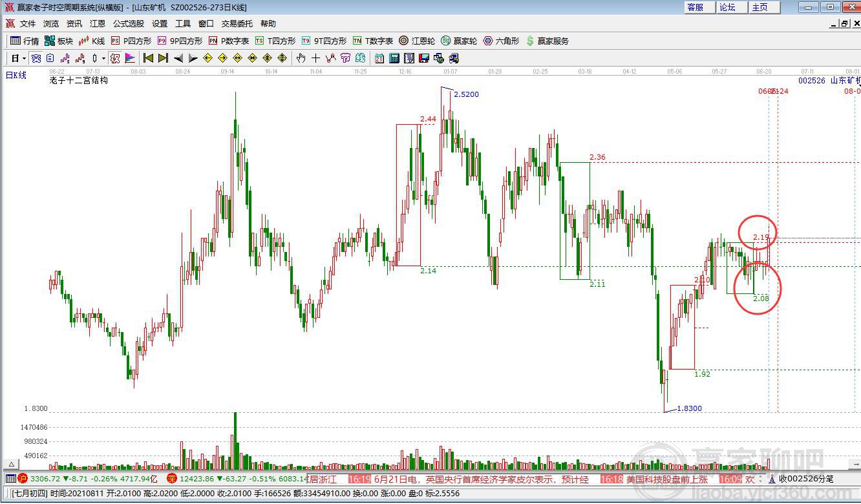Click the save floppy disk icon

424,58
